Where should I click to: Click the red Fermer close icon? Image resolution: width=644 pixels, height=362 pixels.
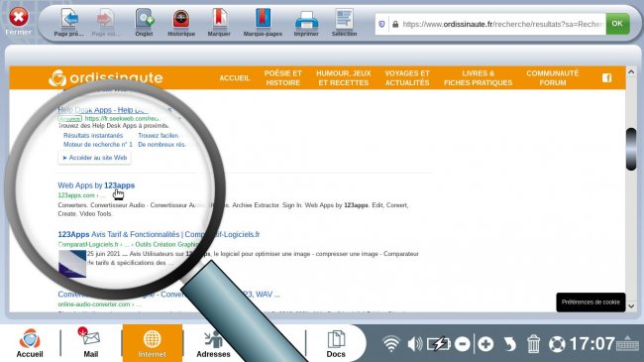(19, 17)
